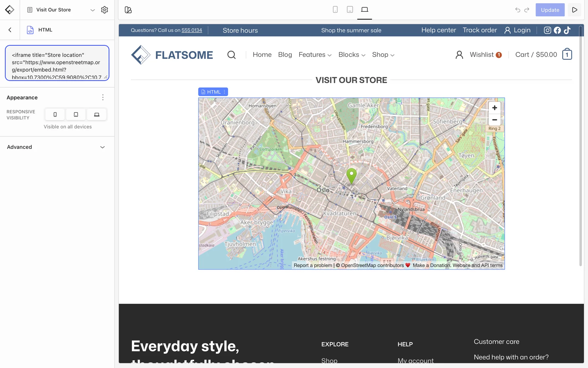Image resolution: width=588 pixels, height=368 pixels.
Task: Open Report a problem map link
Action: tap(313, 265)
